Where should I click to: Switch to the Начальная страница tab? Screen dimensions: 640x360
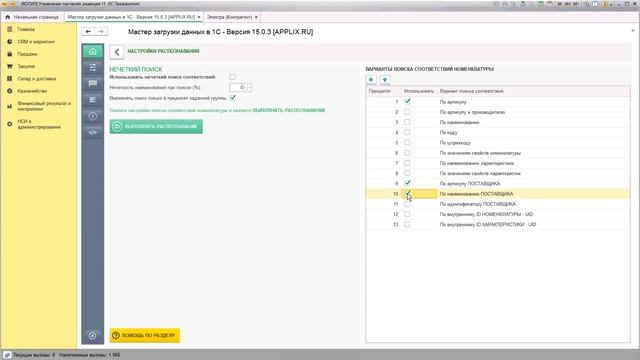(32, 17)
